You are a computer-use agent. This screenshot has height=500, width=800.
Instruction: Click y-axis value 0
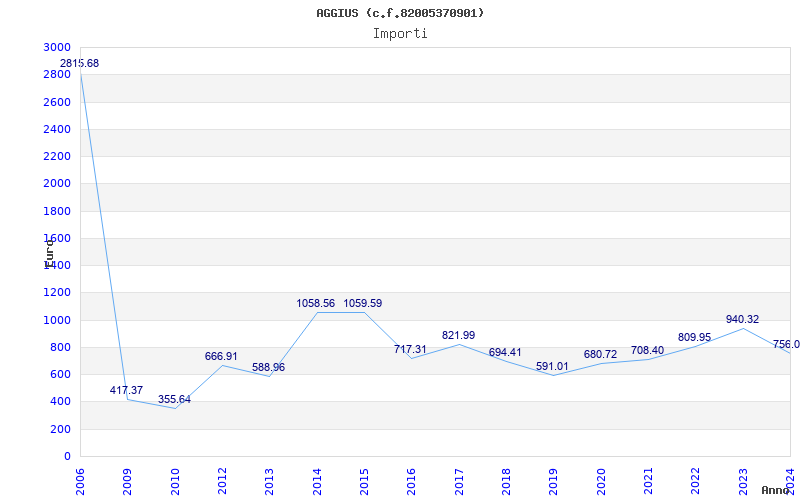coord(67,457)
